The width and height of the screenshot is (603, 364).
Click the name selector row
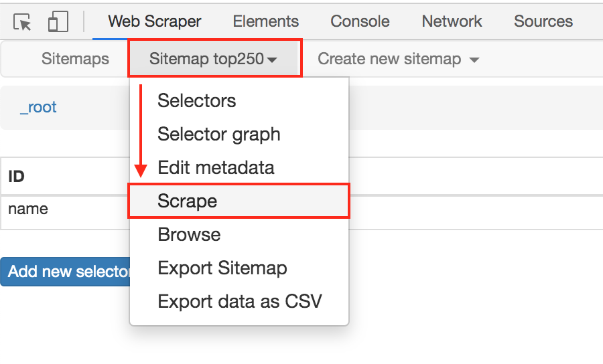tap(28, 209)
